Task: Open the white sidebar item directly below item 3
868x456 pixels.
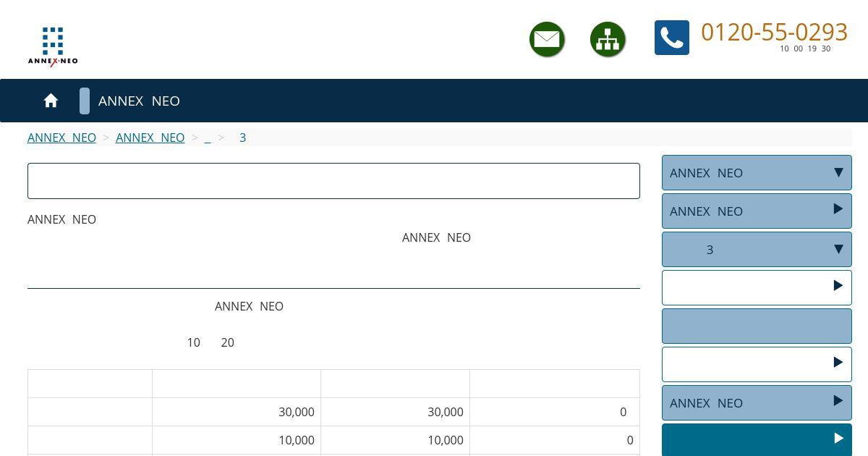Action: 757,288
